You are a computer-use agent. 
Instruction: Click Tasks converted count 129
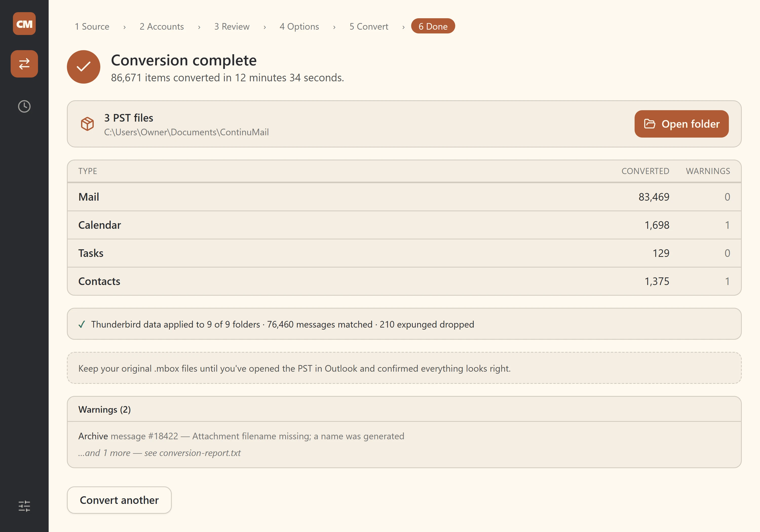[x=661, y=253]
